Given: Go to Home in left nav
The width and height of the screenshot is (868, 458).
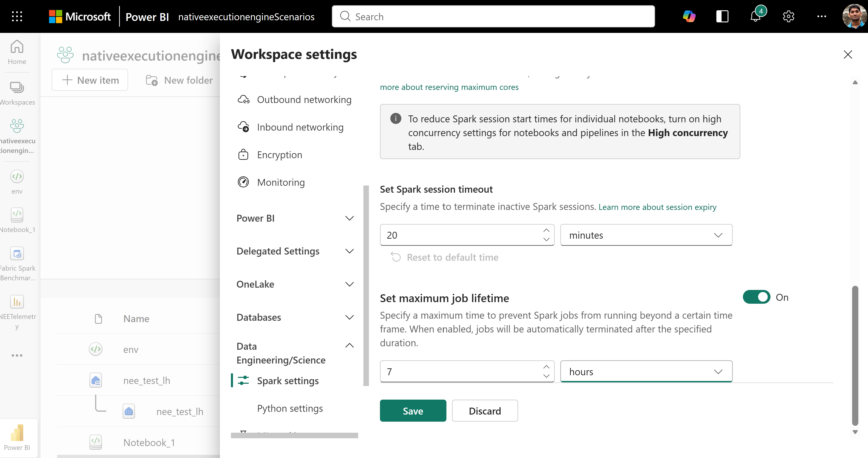Looking at the screenshot, I should click(17, 52).
